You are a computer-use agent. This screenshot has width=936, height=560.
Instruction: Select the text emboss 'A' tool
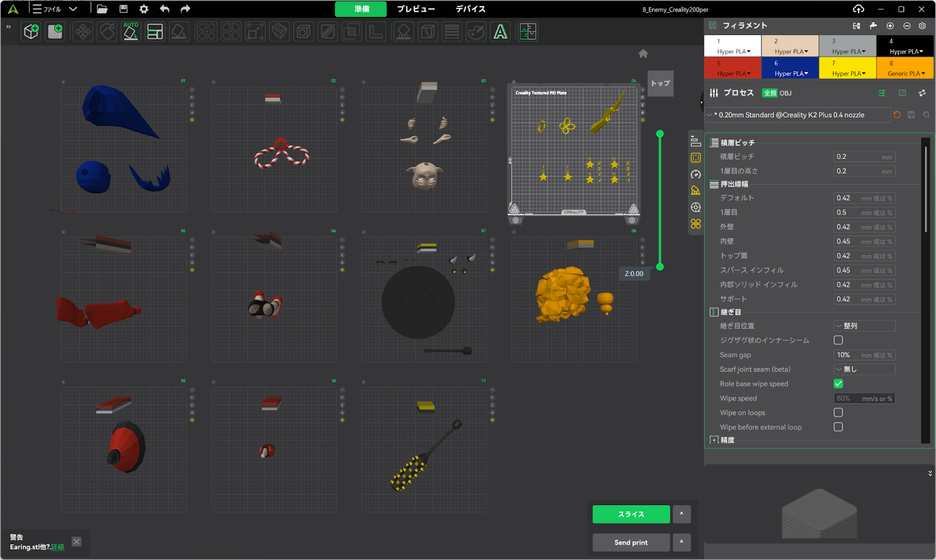pyautogui.click(x=500, y=32)
